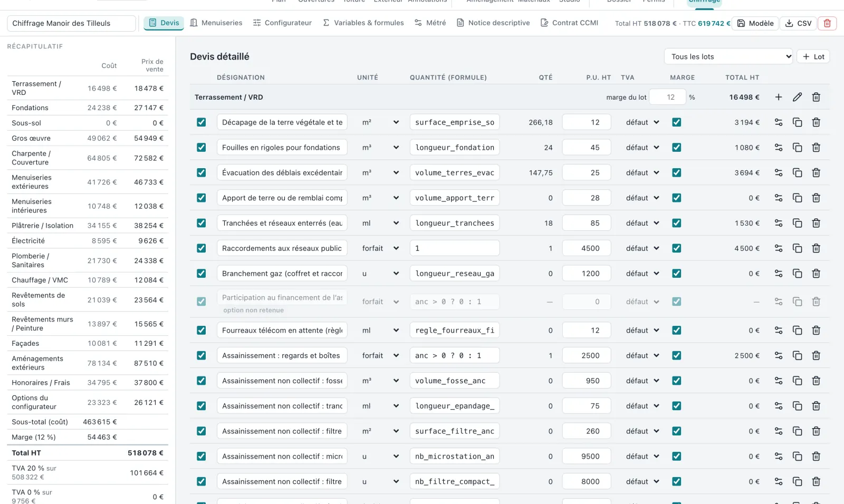Viewport: 844px width, 504px height.
Task: Open line settings for Fourreaux télécom row
Action: pos(779,330)
